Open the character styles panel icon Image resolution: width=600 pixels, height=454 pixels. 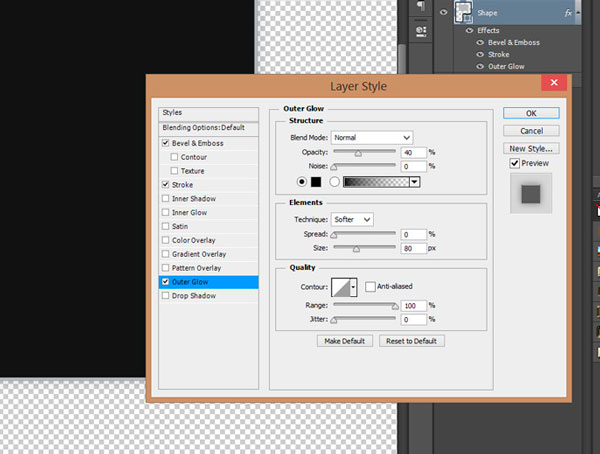(x=421, y=31)
